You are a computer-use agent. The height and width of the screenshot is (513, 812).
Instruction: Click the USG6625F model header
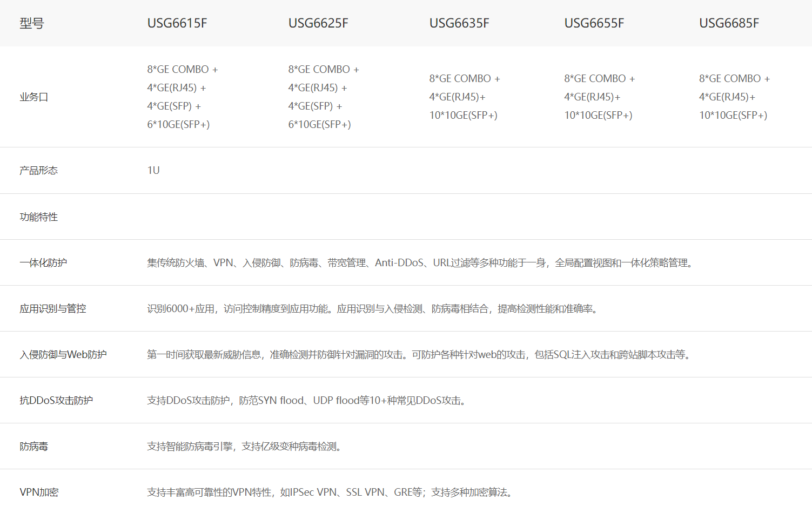(318, 23)
